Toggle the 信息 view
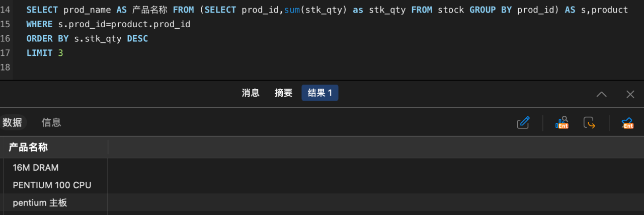 (x=51, y=122)
